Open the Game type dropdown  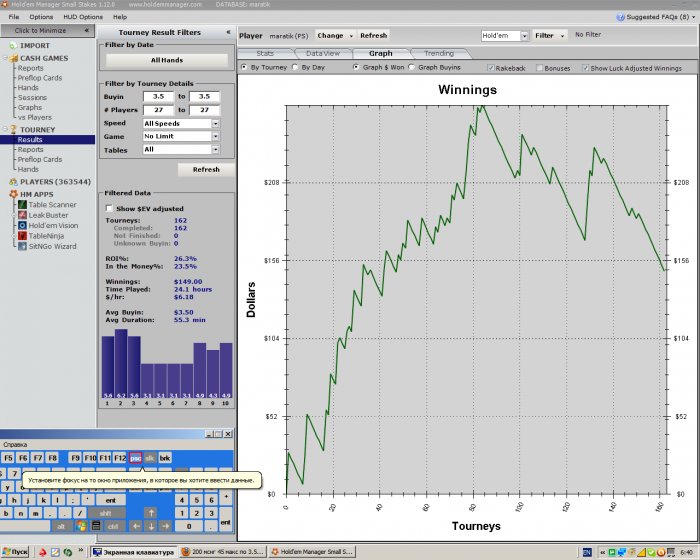[x=215, y=136]
